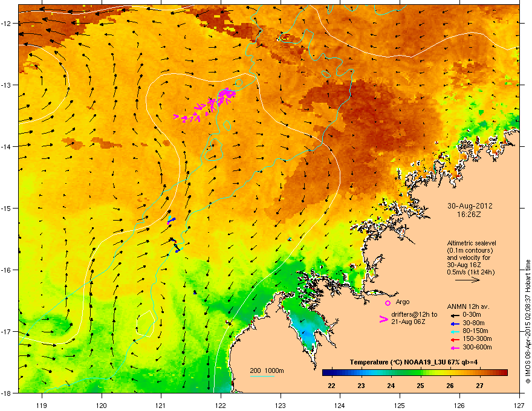Click the red 150-300m arrow legend symbol
The height and width of the screenshot is (411, 532).
click(454, 340)
